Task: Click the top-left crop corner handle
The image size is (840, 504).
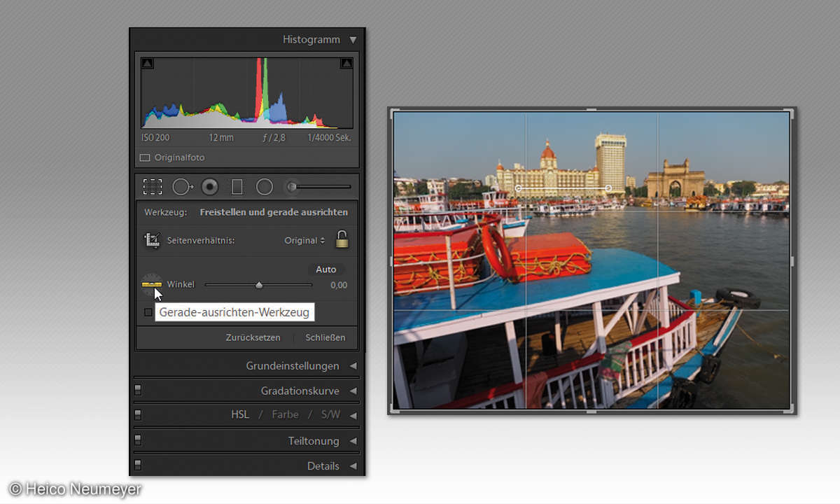Action: pyautogui.click(x=393, y=113)
